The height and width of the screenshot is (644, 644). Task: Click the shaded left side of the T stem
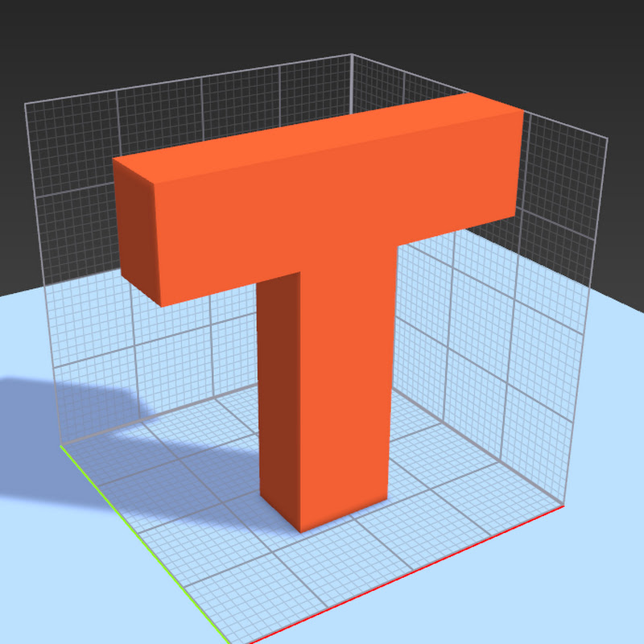[278, 394]
